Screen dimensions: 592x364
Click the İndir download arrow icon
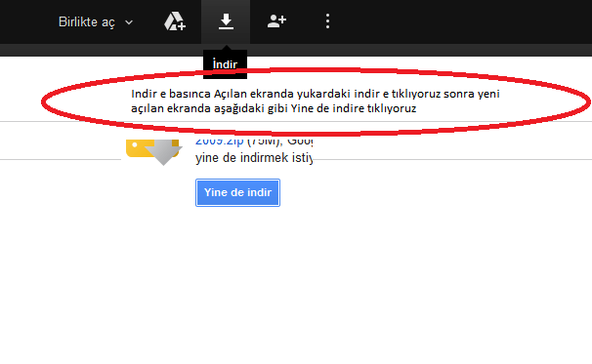226,21
